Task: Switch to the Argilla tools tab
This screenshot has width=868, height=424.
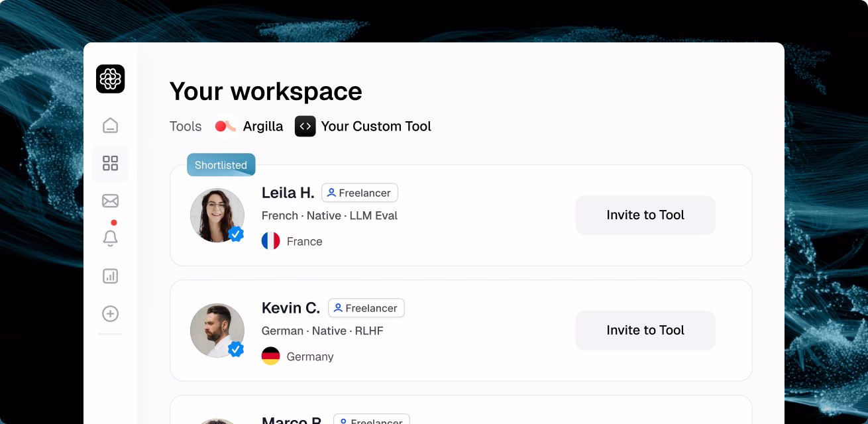Action: pos(249,126)
